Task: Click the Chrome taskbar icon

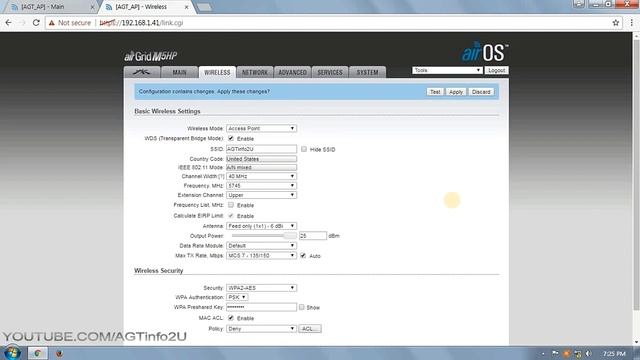Action: point(38,353)
